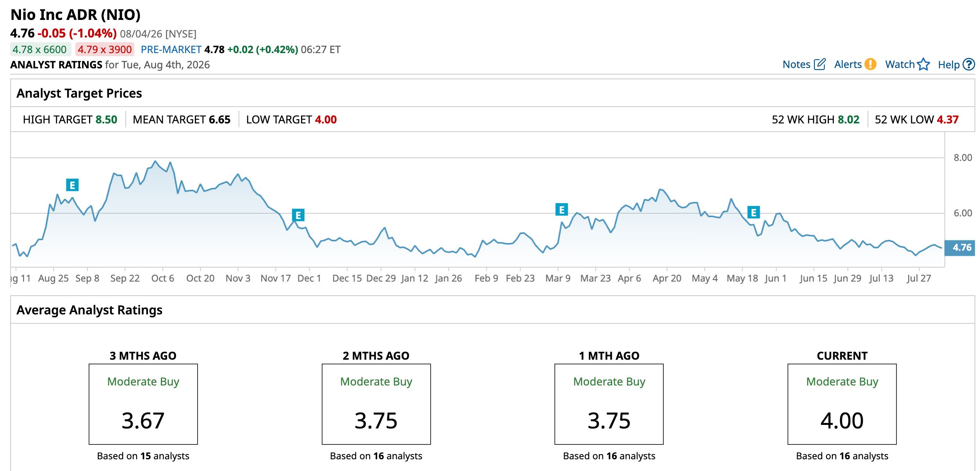Click the HIGH TARGET 8.50 value
The width and height of the screenshot is (980, 471).
pyautogui.click(x=106, y=120)
